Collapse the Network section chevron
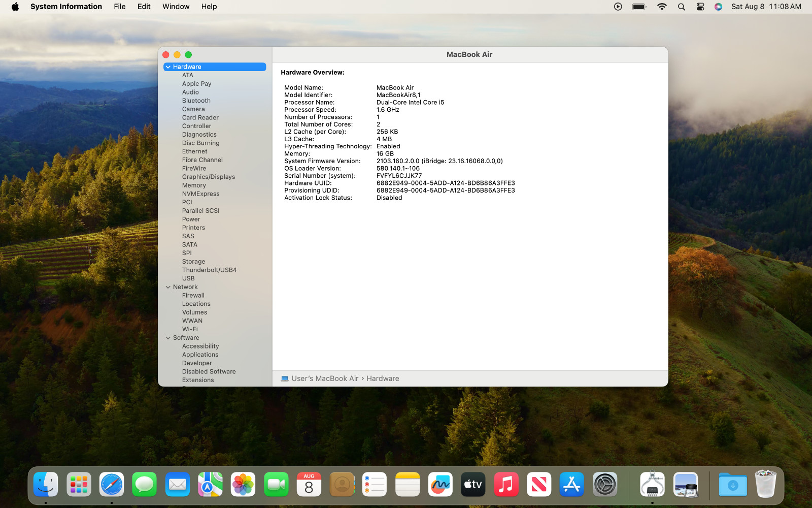 [168, 287]
